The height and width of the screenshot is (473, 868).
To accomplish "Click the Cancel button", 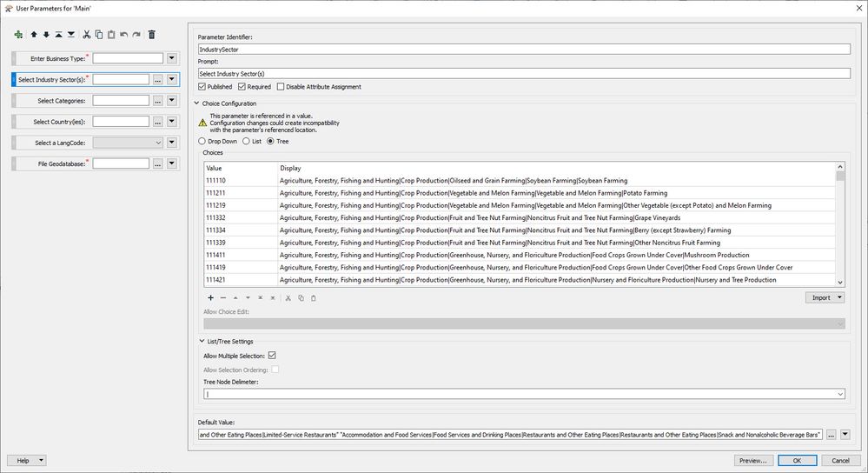I will (x=840, y=460).
